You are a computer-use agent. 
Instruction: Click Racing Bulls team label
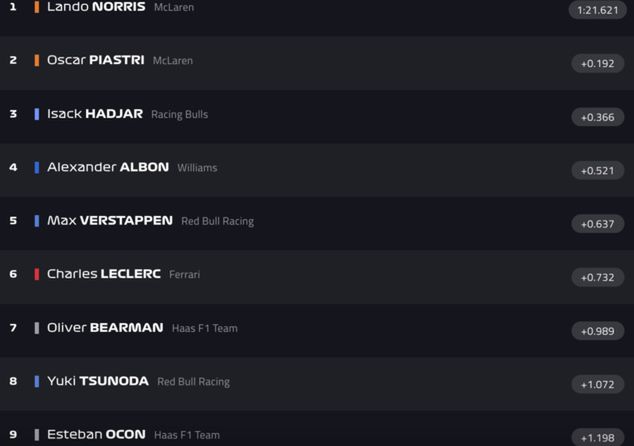pos(180,115)
